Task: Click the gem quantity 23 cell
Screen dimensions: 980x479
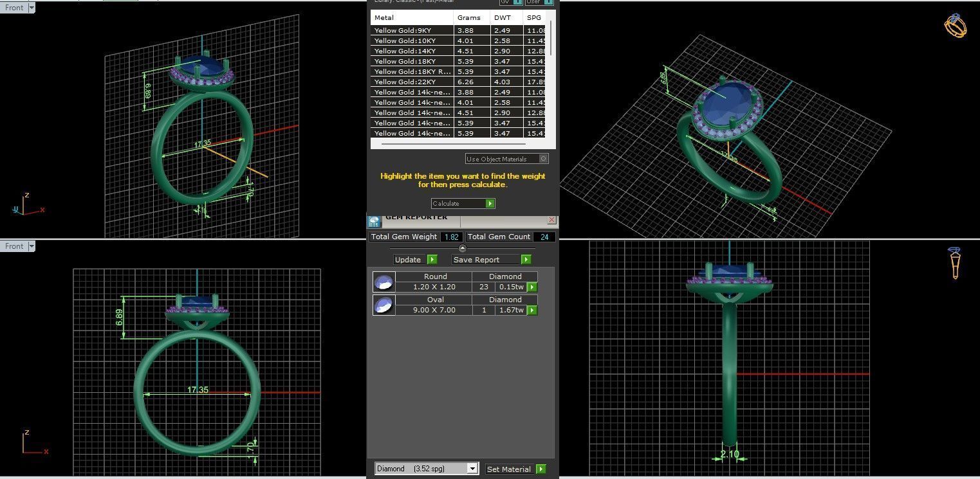Action: 484,287
